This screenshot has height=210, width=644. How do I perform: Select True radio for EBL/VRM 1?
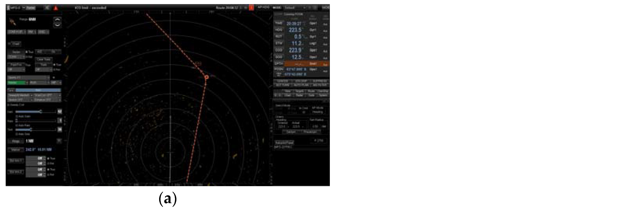pos(48,158)
